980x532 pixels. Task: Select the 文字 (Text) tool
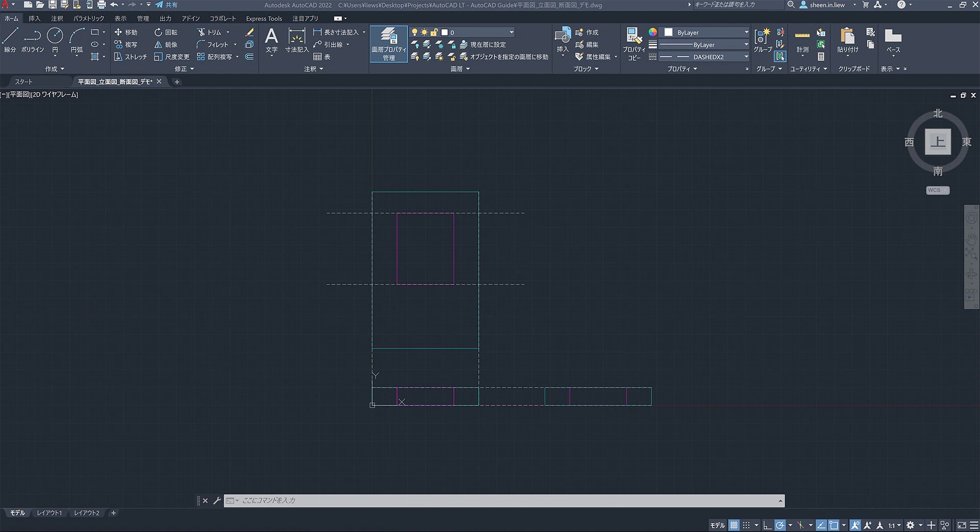pos(272,41)
